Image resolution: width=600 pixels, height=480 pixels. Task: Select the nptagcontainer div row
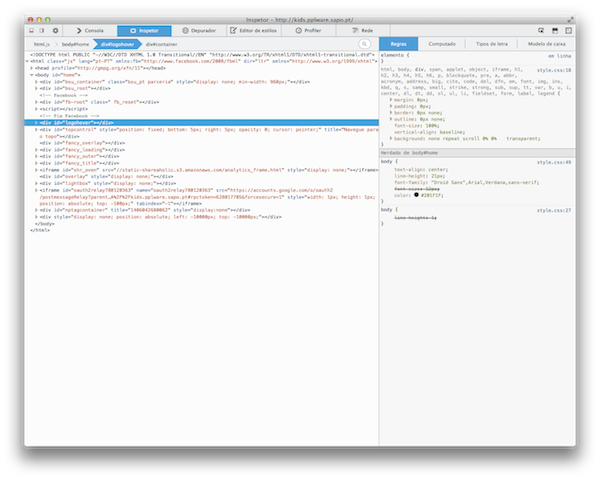[x=202, y=210]
